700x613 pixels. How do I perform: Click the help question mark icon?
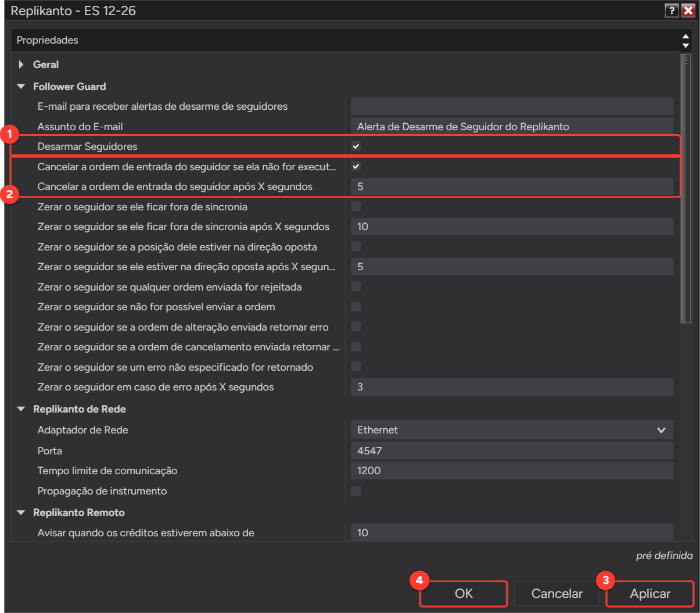pos(672,10)
